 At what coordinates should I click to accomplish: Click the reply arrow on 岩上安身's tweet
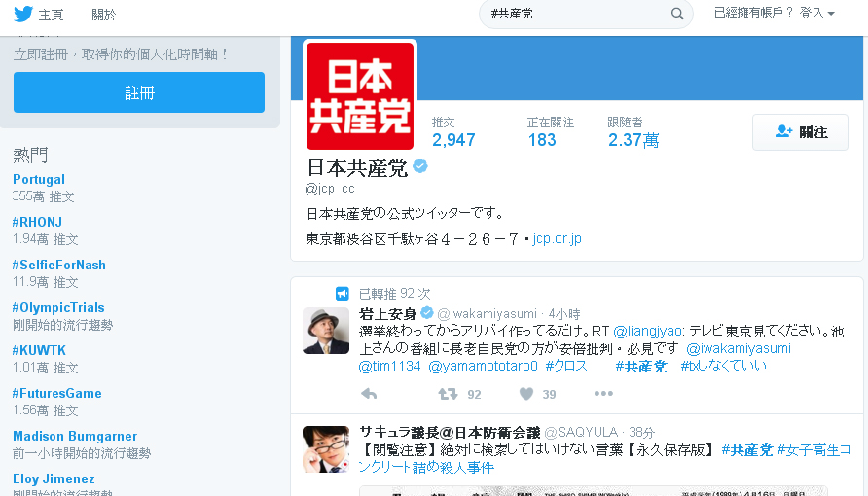coord(369,394)
